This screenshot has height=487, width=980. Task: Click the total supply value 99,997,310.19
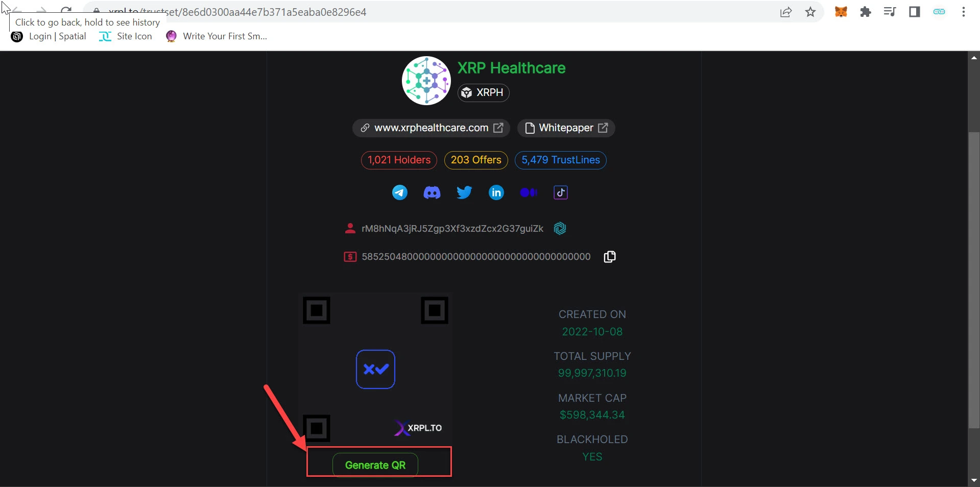pos(592,373)
